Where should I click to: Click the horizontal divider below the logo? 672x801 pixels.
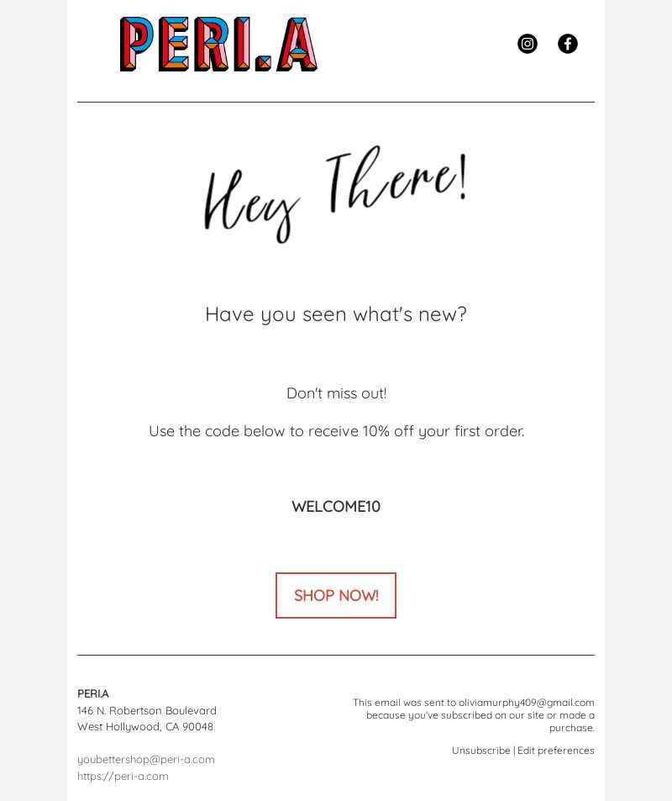336,103
